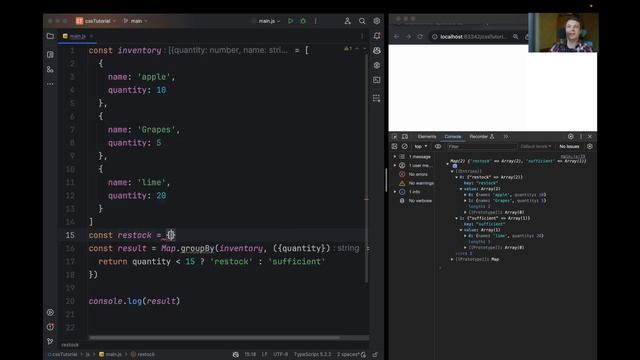Clear the console with the ban icon
Viewport: 640px width, 360px height.
[x=404, y=147]
